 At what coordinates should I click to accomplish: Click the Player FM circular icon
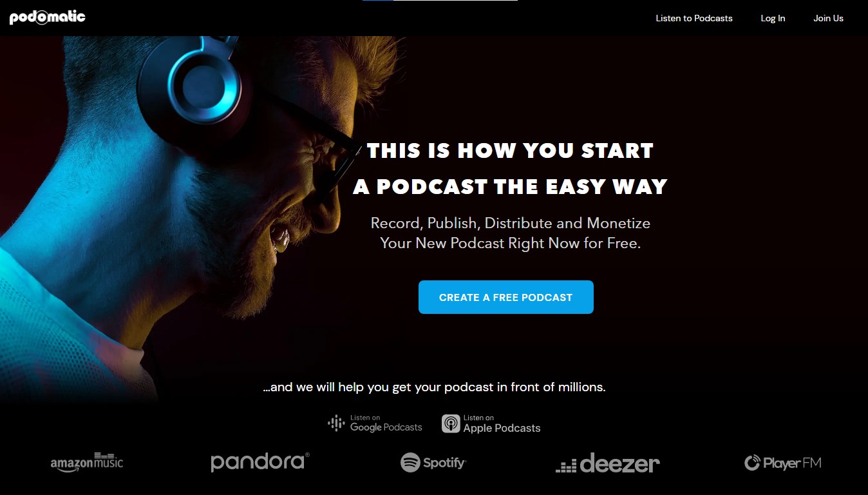point(752,463)
